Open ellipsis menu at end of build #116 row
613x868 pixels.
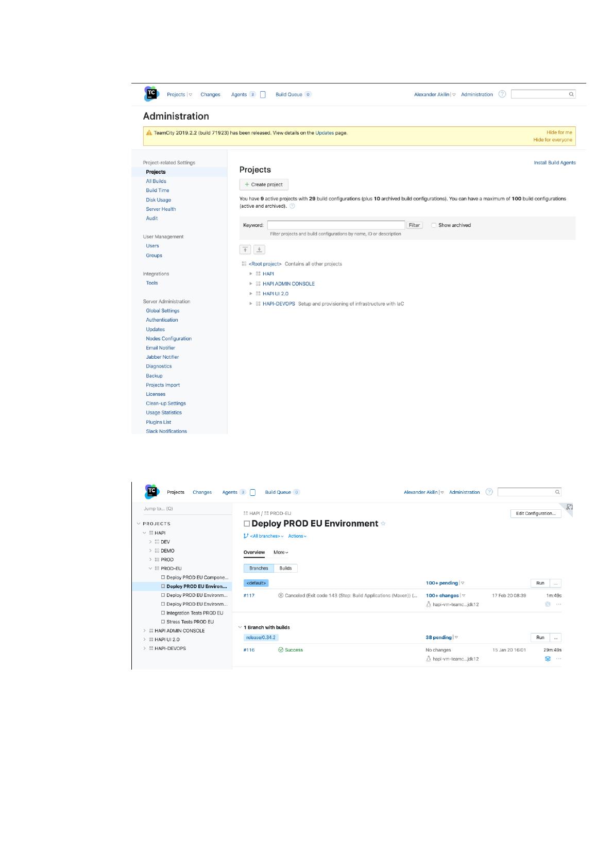[x=558, y=659]
